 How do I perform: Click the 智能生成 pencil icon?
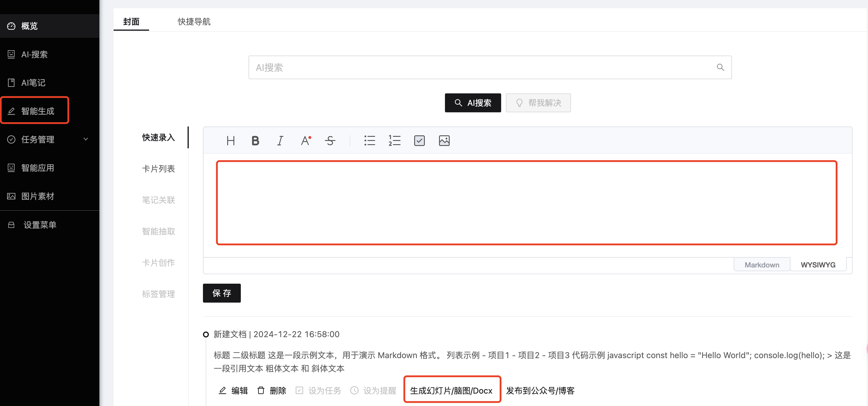[11, 111]
